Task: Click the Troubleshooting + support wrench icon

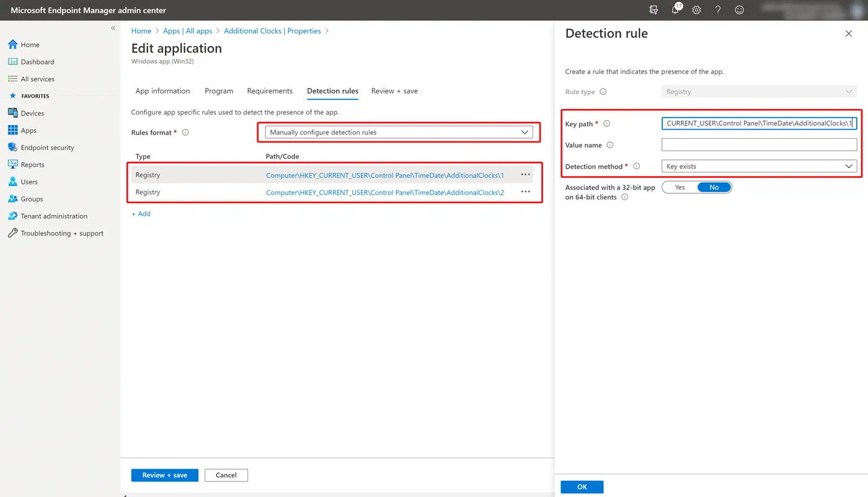Action: 12,233
